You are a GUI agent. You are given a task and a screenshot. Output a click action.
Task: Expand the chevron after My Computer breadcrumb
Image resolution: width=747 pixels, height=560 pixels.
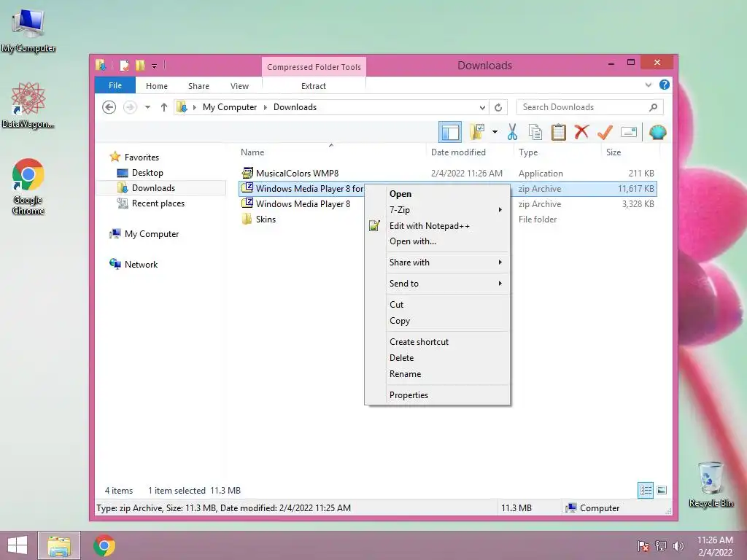[x=266, y=107]
